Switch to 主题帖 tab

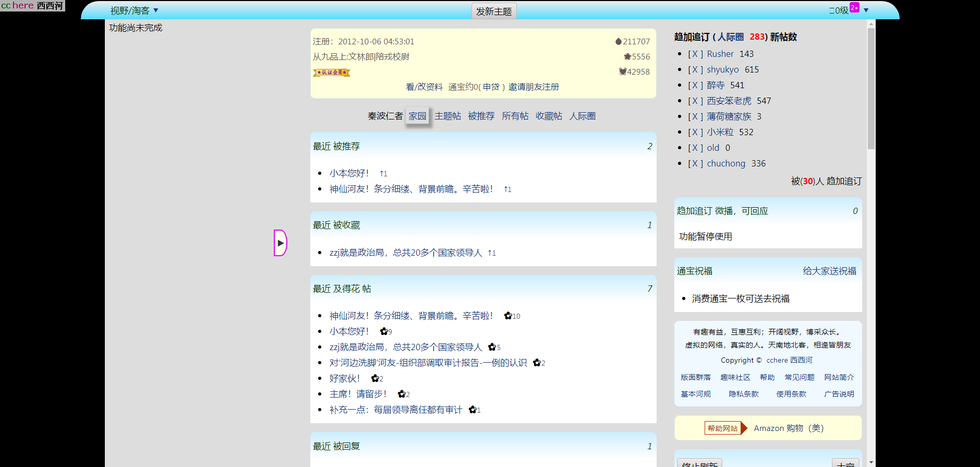point(448,116)
